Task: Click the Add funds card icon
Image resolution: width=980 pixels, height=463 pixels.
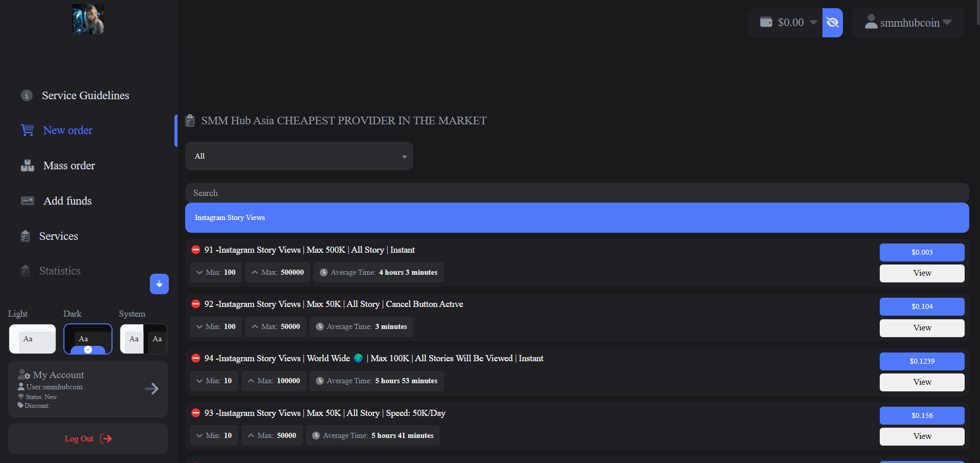Action: (x=27, y=201)
